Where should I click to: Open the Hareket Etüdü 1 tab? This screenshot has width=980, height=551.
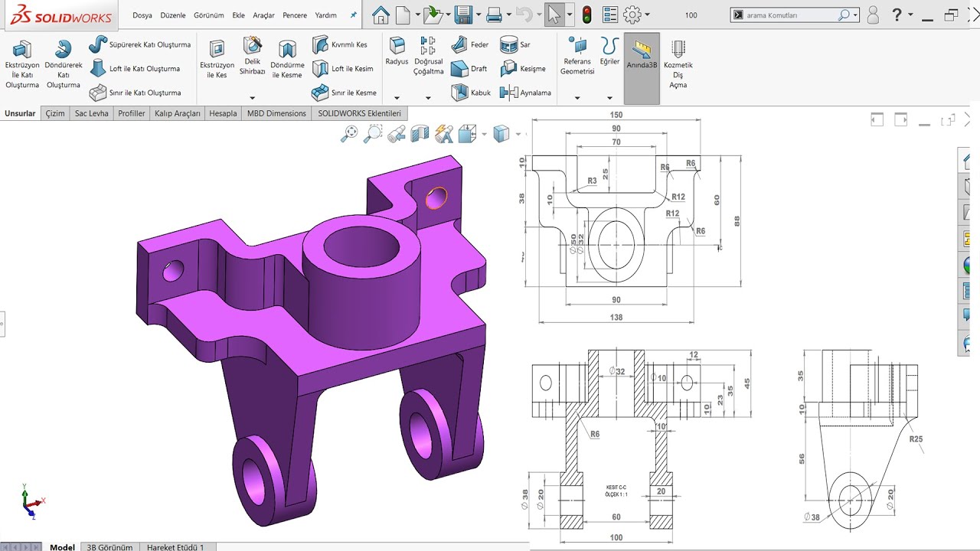click(175, 547)
